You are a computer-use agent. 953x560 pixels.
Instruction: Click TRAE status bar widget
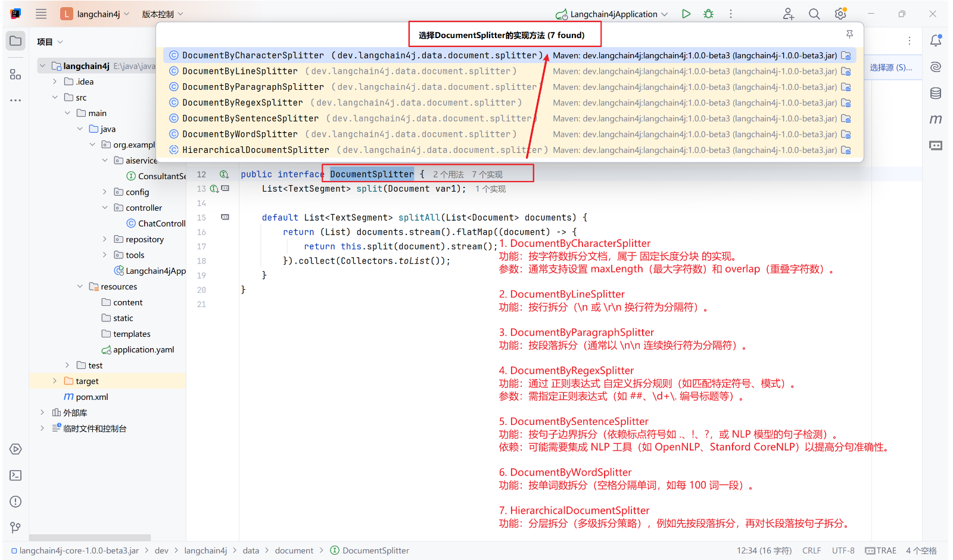pyautogui.click(x=881, y=550)
